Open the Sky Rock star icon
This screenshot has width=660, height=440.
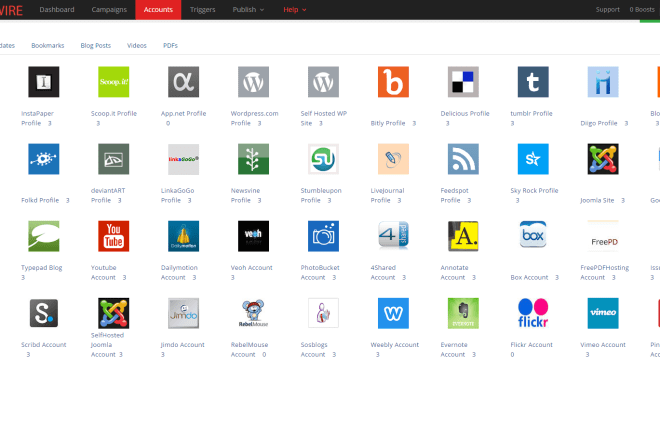[533, 159]
